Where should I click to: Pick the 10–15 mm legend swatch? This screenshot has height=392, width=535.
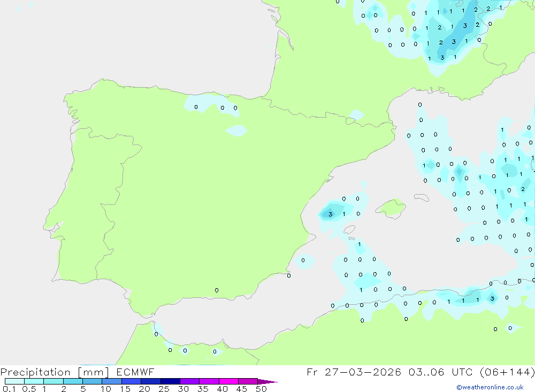(x=112, y=381)
